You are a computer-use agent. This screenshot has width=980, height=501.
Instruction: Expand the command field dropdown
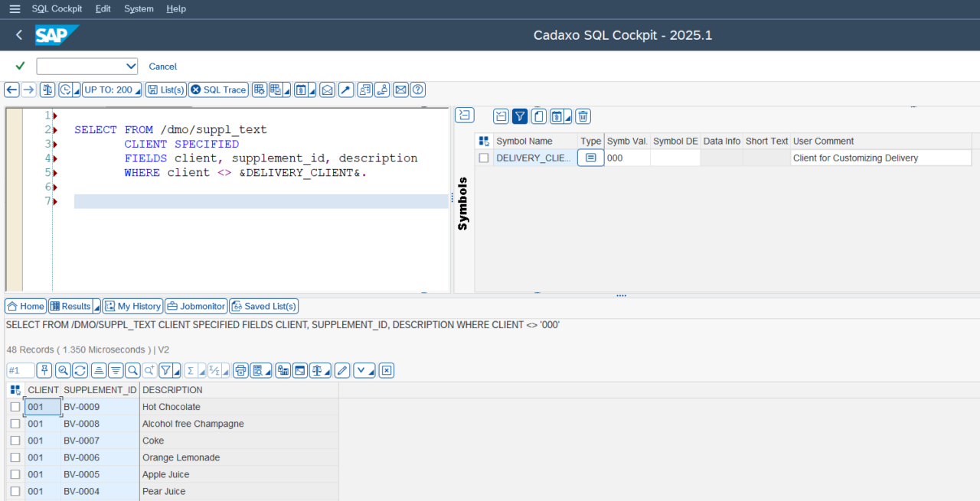tap(130, 67)
